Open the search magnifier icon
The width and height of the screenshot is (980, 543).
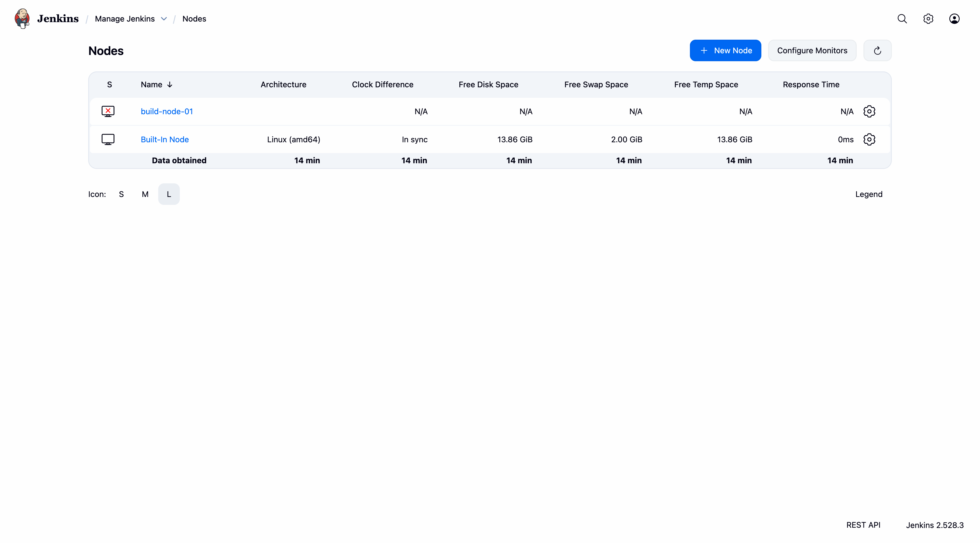click(902, 19)
